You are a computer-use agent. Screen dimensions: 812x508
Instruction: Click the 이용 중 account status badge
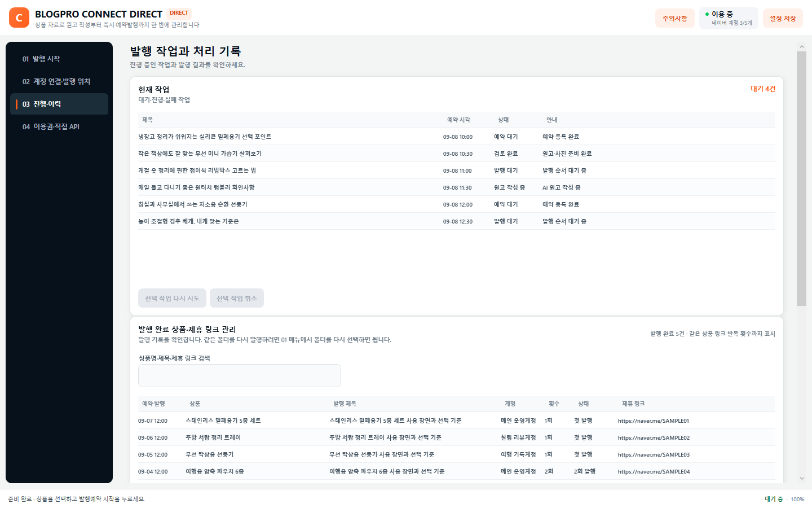[729, 18]
